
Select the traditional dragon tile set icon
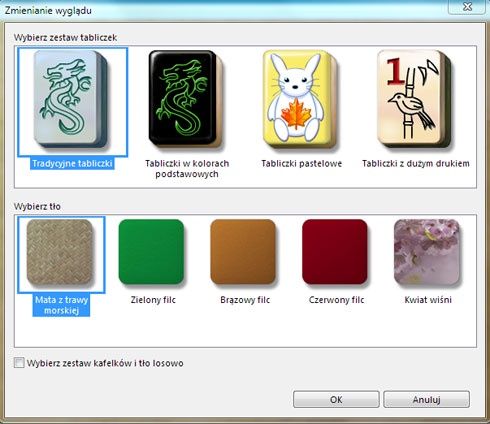(71, 99)
